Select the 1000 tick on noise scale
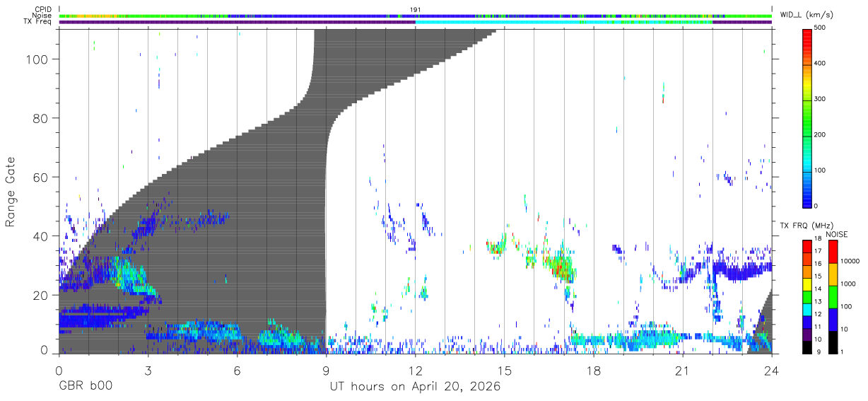The image size is (868, 401). (848, 284)
